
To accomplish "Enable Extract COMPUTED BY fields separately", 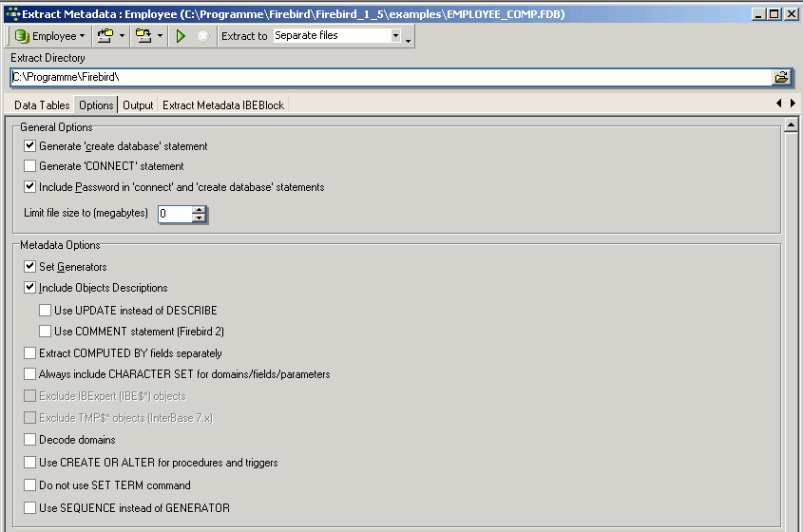I will (29, 352).
